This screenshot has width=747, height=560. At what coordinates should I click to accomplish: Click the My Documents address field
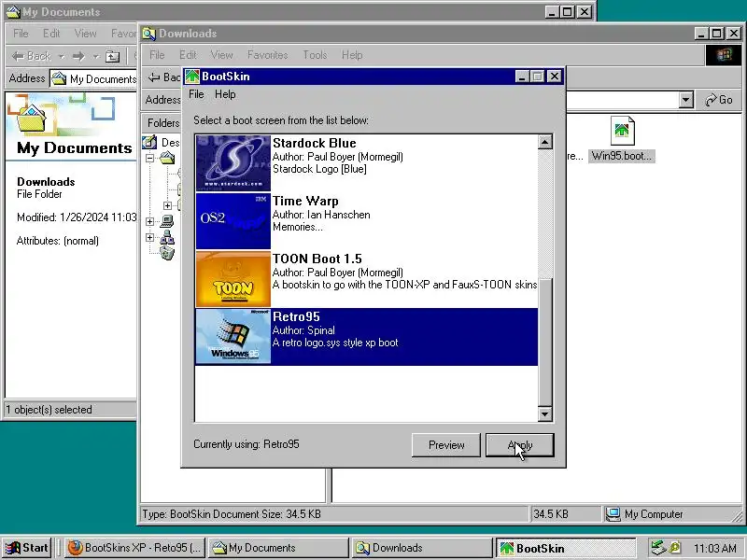tap(93, 78)
